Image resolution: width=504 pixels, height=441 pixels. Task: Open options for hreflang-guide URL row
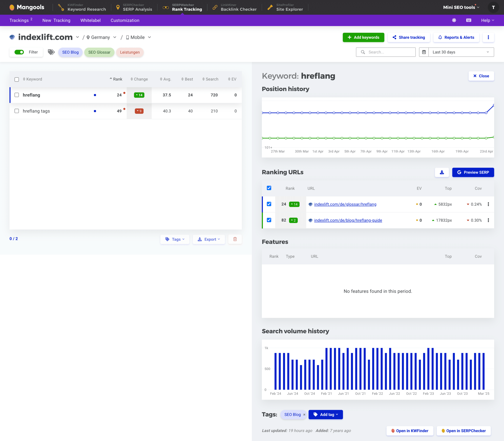pos(488,220)
